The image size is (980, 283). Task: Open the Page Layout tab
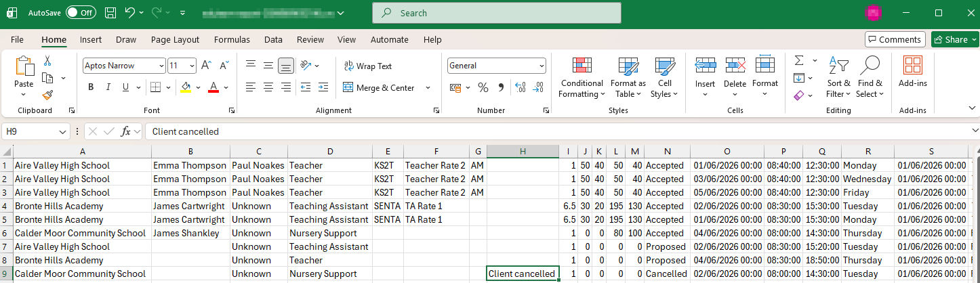tap(175, 39)
